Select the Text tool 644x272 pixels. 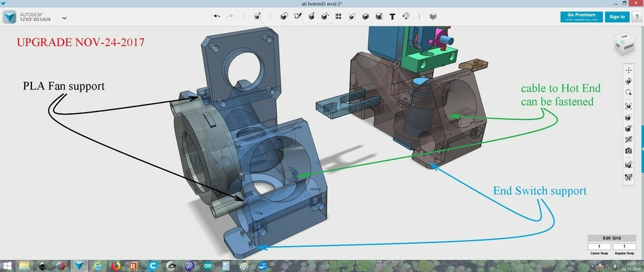coord(392,17)
